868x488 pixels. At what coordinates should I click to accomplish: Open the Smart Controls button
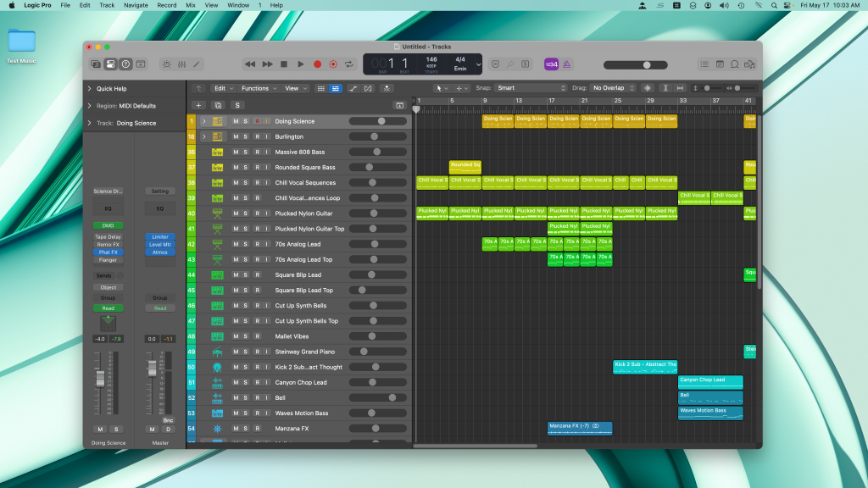167,64
